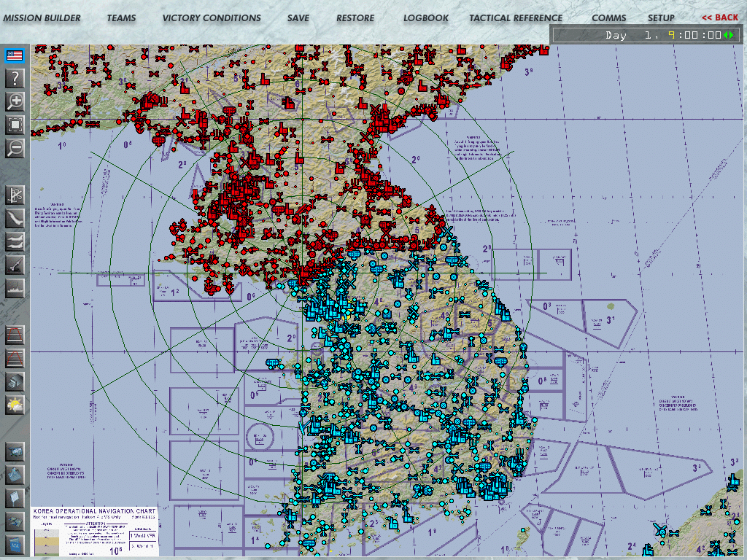Open the weather sun-and-cloud icon

point(15,405)
